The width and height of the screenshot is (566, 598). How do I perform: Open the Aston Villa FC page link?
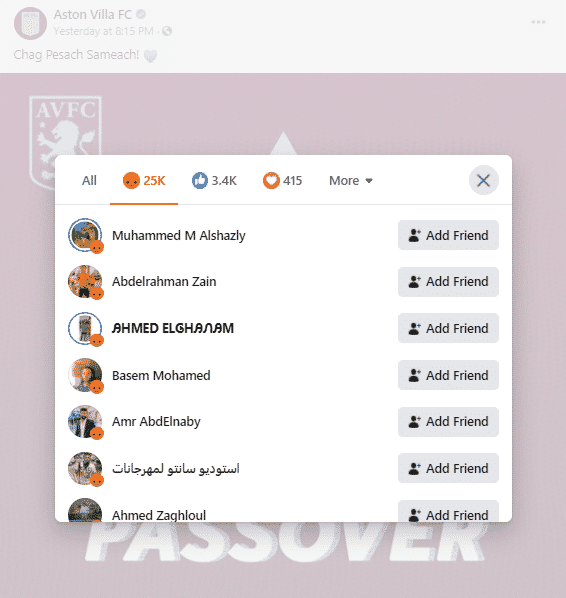pyautogui.click(x=92, y=14)
